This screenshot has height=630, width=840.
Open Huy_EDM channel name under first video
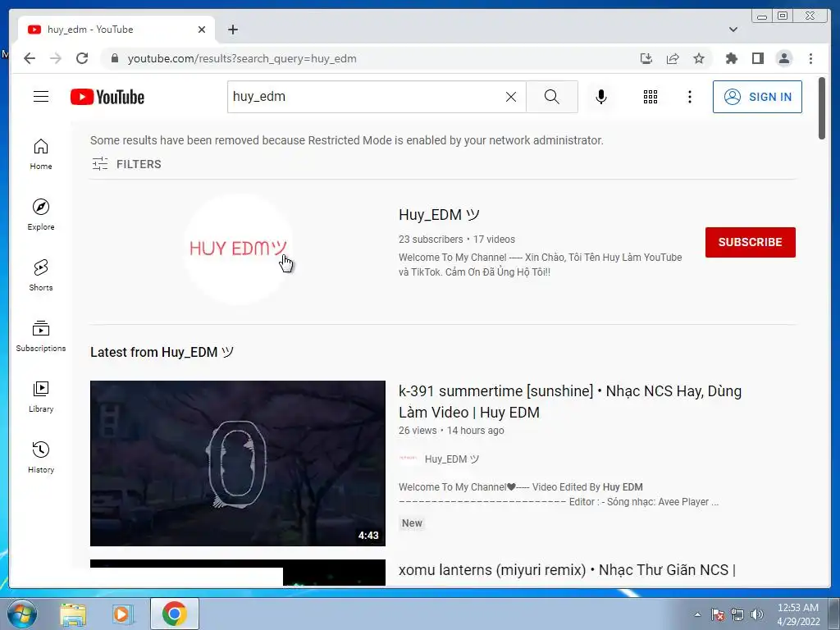point(452,459)
